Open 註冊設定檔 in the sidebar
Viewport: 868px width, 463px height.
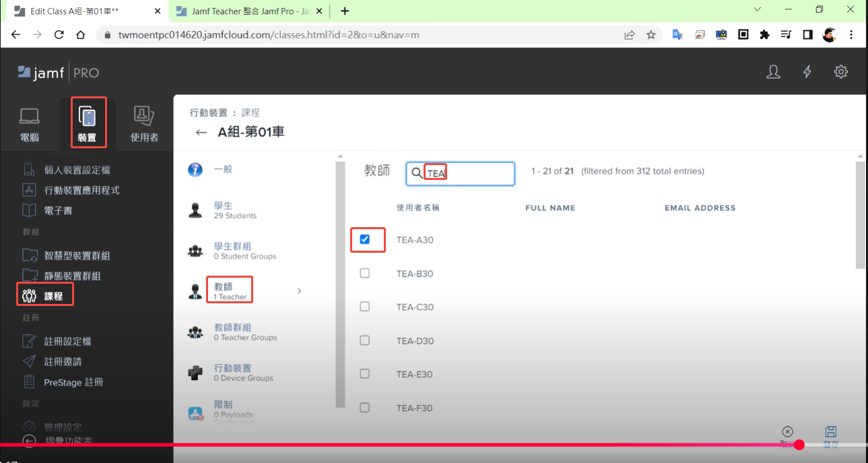point(67,341)
